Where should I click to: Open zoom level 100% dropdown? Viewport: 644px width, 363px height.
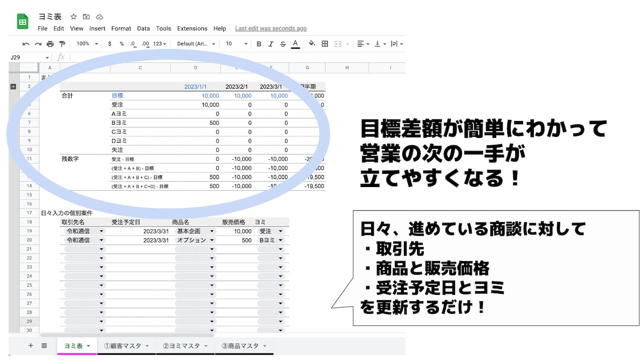click(86, 44)
